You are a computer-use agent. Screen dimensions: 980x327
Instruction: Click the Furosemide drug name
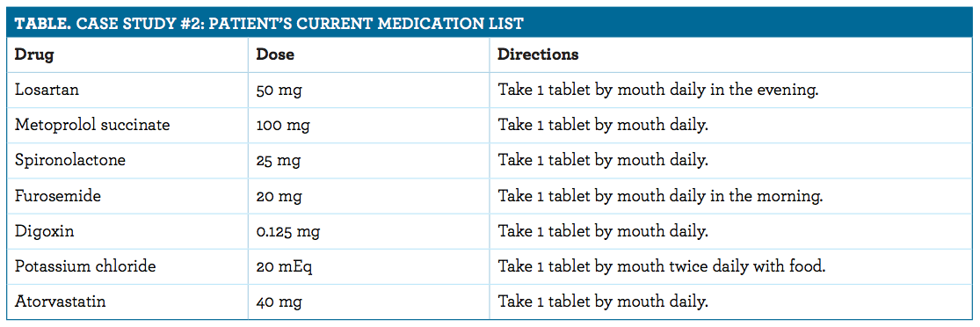(57, 196)
